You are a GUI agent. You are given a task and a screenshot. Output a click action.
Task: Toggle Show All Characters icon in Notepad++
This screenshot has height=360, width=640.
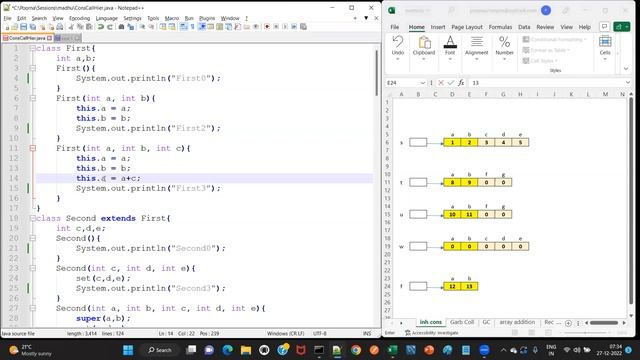193,27
